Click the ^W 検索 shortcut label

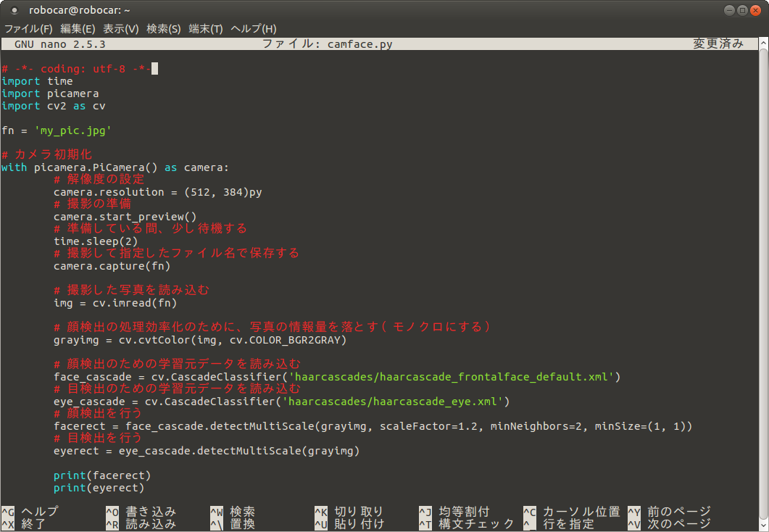[233, 512]
